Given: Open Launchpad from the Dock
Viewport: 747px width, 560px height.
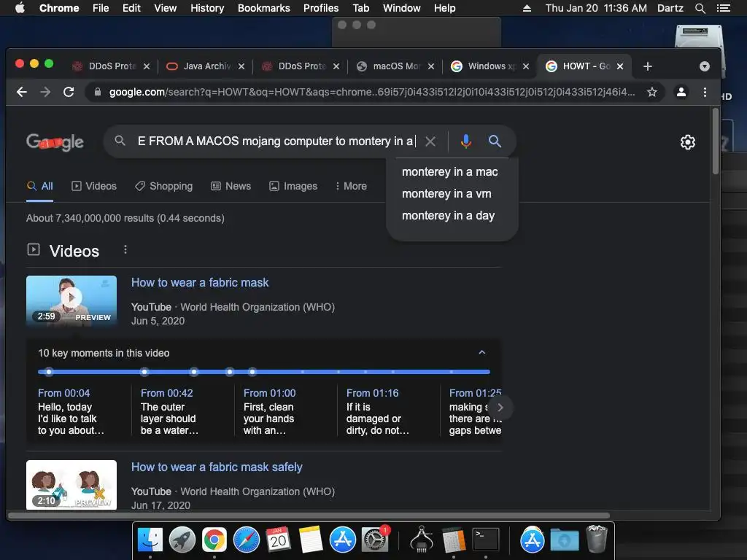Looking at the screenshot, I should (182, 540).
